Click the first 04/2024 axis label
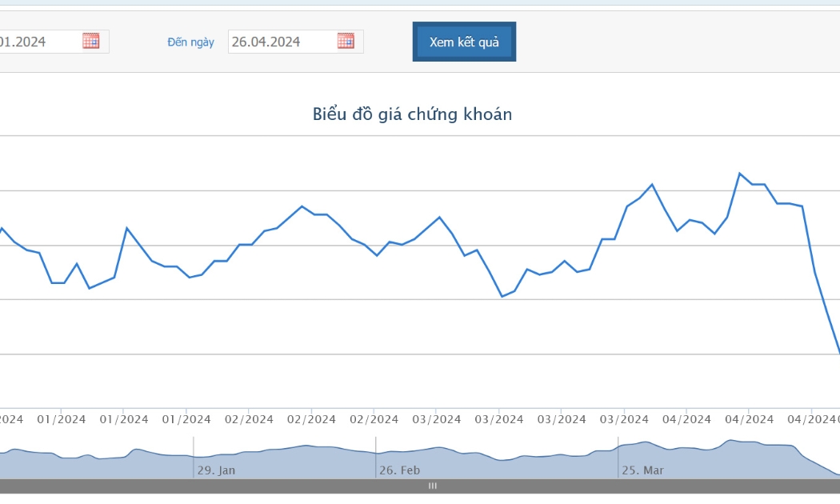The width and height of the screenshot is (840, 504). tap(686, 419)
